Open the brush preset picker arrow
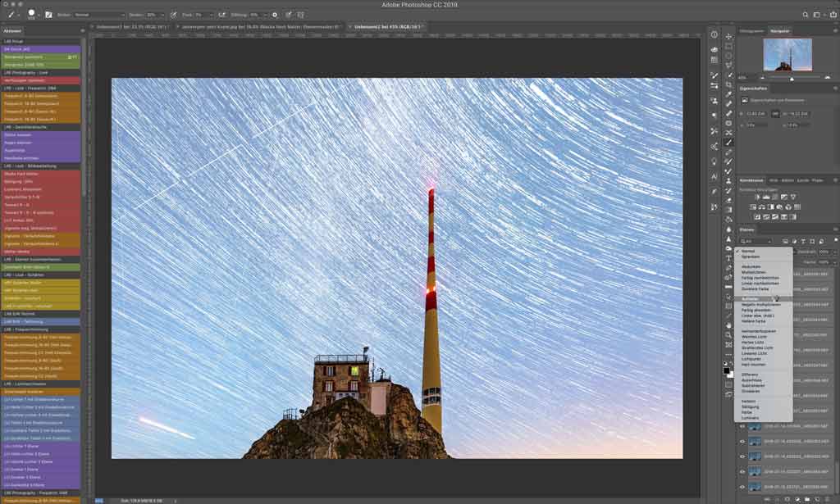The image size is (840, 504). coord(38,15)
